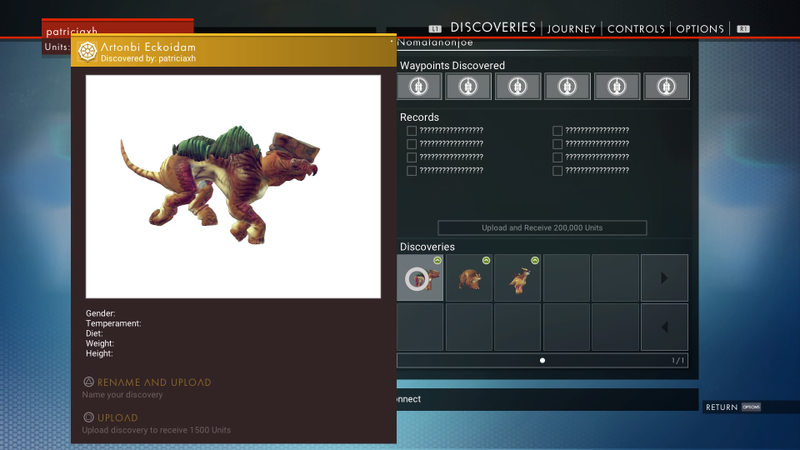800x450 pixels.
Task: Go to the Options tab
Action: [699, 29]
